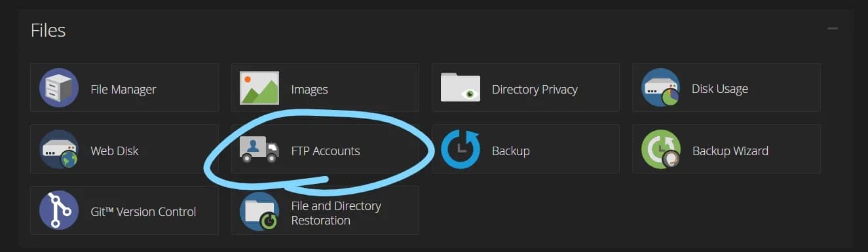Open the Directory Privacy text link

click(535, 89)
